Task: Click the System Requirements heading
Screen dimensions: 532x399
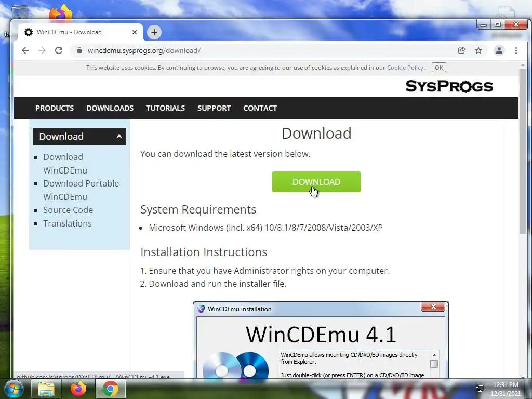Action: point(198,210)
